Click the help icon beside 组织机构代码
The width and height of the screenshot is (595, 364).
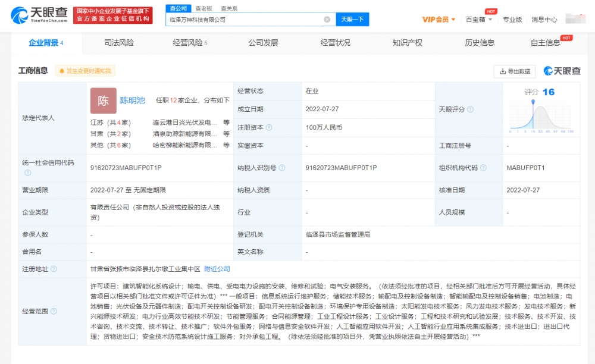[x=483, y=168]
